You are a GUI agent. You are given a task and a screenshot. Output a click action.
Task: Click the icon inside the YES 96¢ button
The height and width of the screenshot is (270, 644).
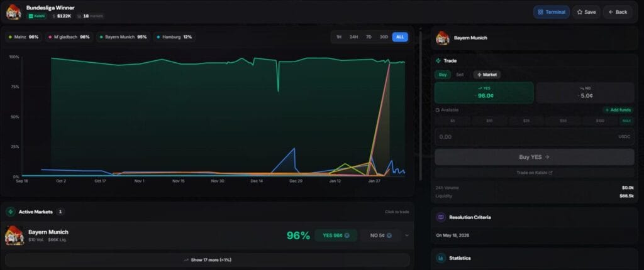347,235
